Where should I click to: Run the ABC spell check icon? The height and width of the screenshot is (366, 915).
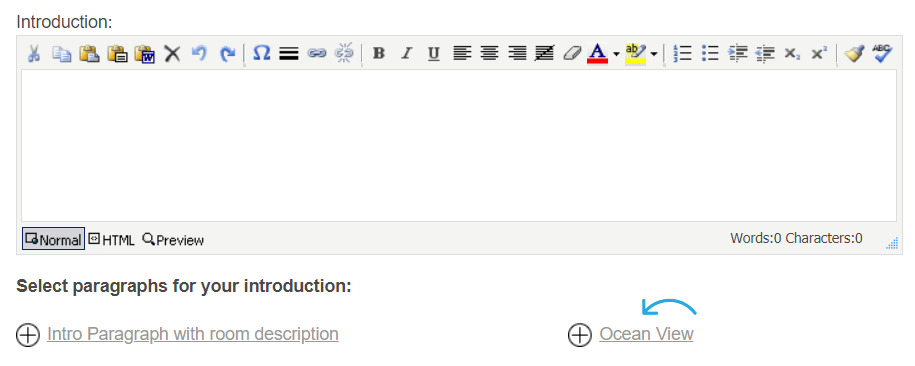[882, 54]
